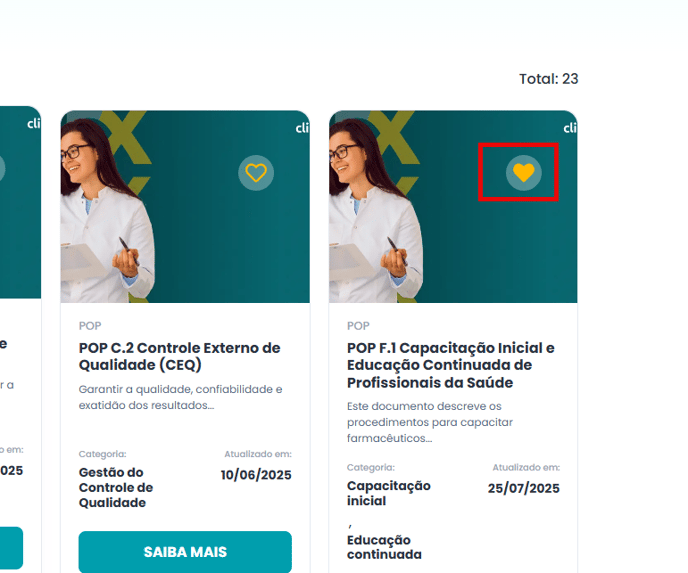
Task: Toggle the partially visible heart on leftmost card
Action: [x=2, y=168]
